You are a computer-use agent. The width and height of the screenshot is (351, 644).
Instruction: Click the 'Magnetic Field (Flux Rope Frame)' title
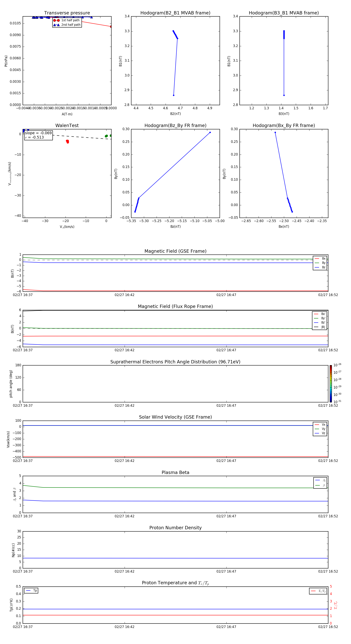coord(175,307)
